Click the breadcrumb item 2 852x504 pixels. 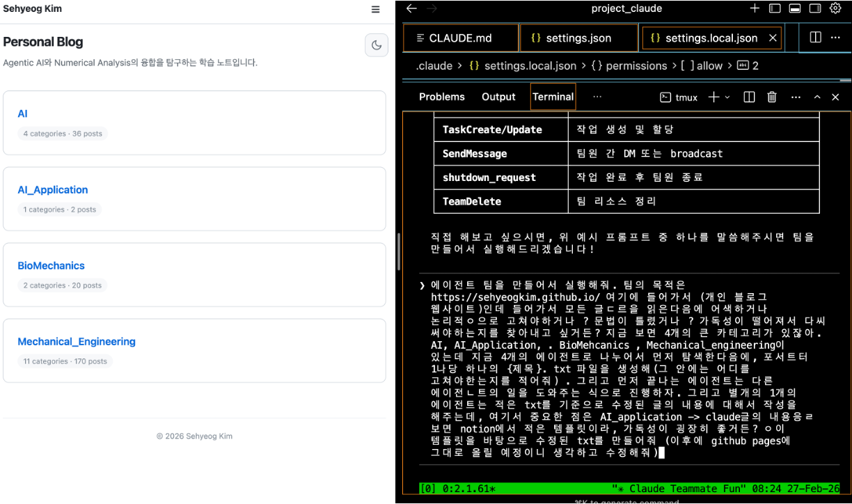tap(748, 65)
